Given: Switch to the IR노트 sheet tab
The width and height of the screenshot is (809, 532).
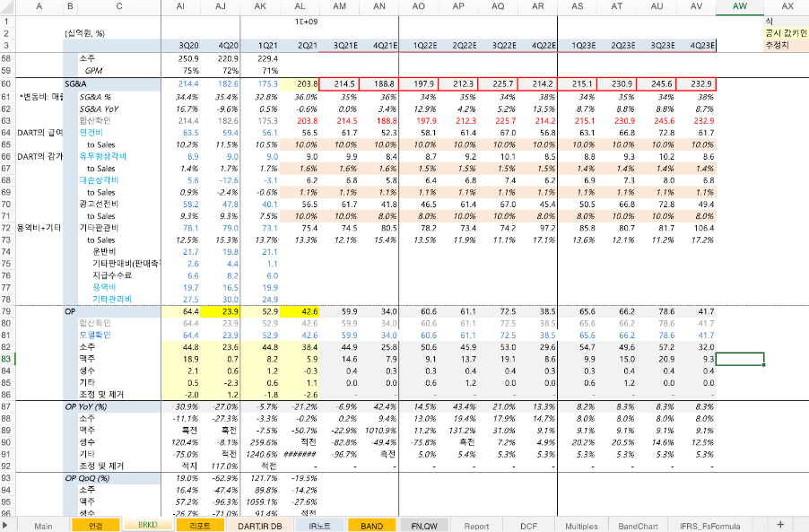Looking at the screenshot, I should coord(320,526).
